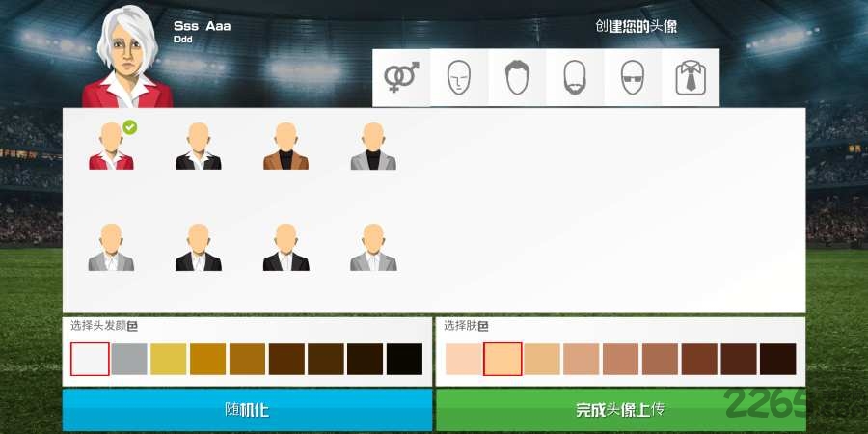Open the gender selection tab

[x=401, y=77]
